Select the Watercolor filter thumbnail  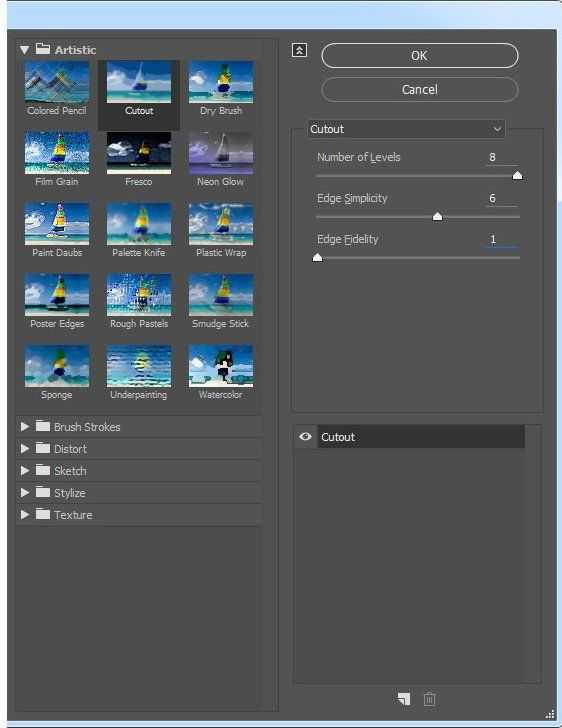click(221, 366)
